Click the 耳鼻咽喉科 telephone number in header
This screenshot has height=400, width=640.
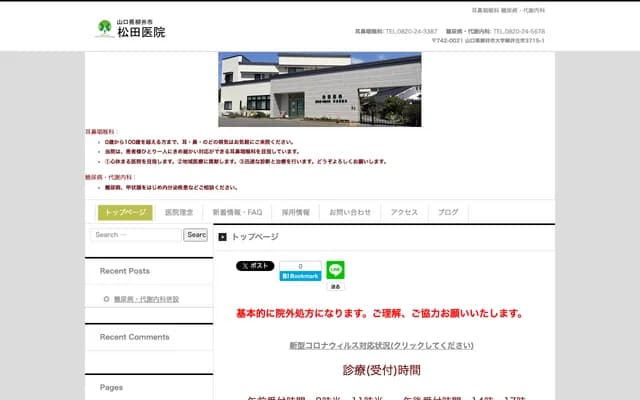coord(411,31)
